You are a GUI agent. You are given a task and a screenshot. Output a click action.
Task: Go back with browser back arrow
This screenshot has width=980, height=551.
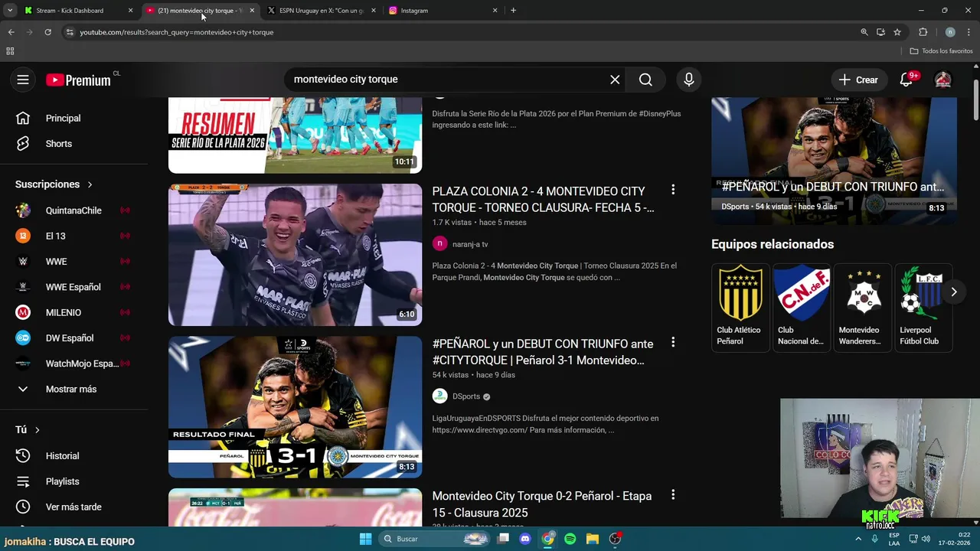pos(11,32)
